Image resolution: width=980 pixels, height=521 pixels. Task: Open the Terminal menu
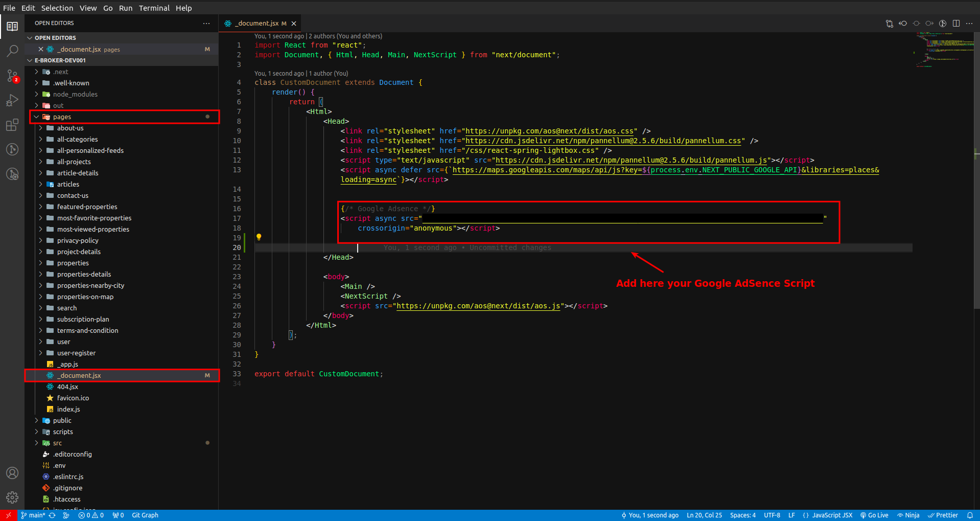click(154, 8)
